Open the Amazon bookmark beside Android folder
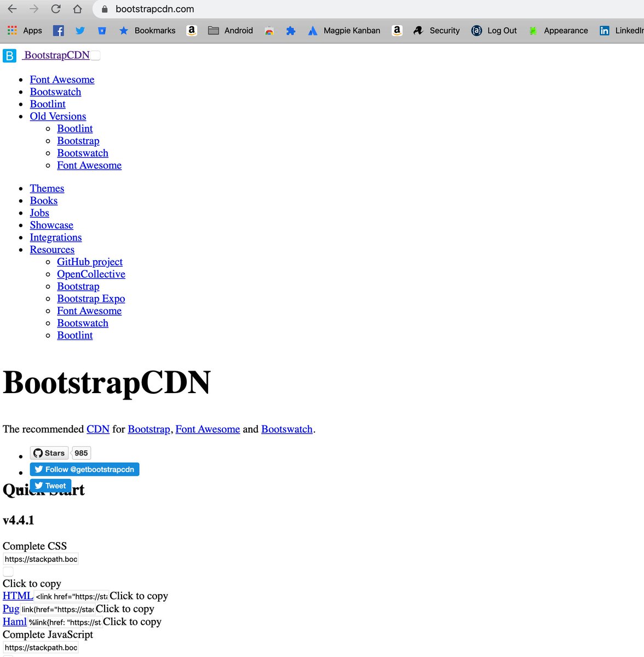Screen dimensions: 644x657 pos(192,31)
